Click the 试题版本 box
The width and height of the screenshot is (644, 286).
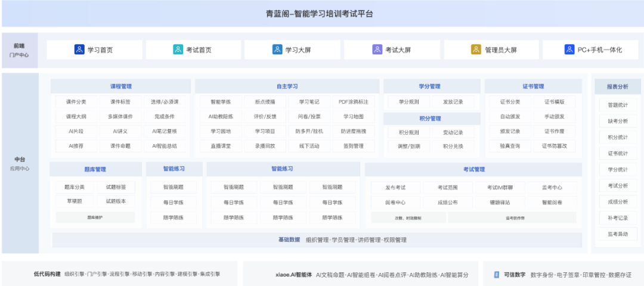click(116, 201)
